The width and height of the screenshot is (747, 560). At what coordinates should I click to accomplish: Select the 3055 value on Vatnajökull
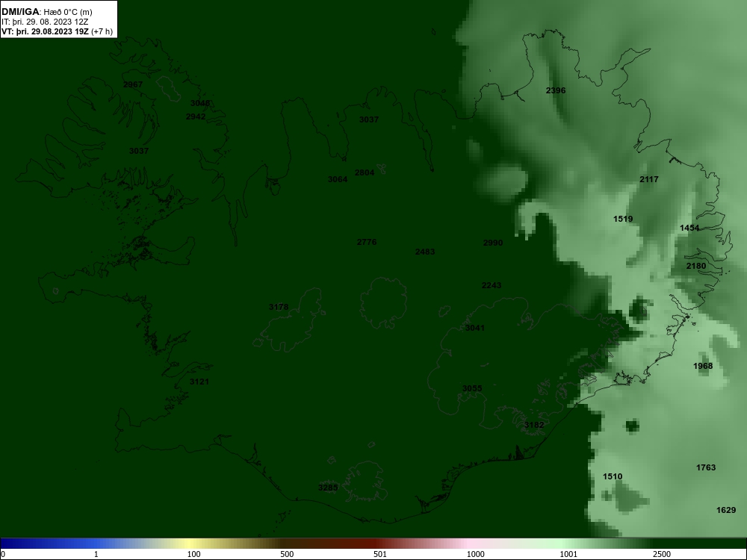point(472,388)
